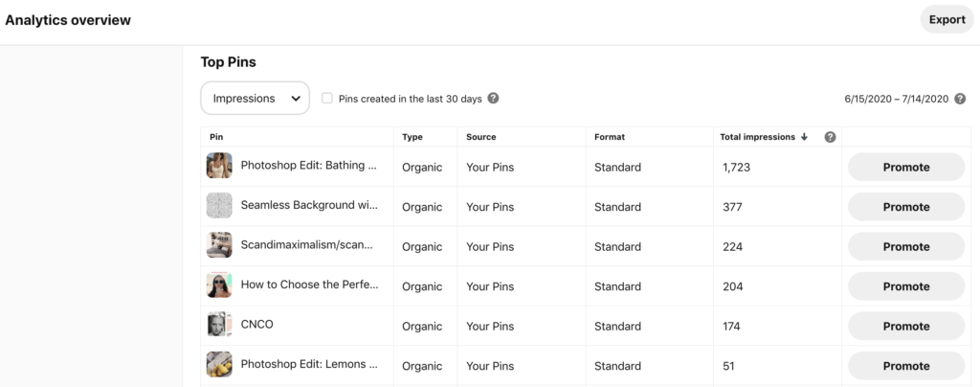Open Seamless Background pin thumbnail
The width and height of the screenshot is (980, 387).
219,206
